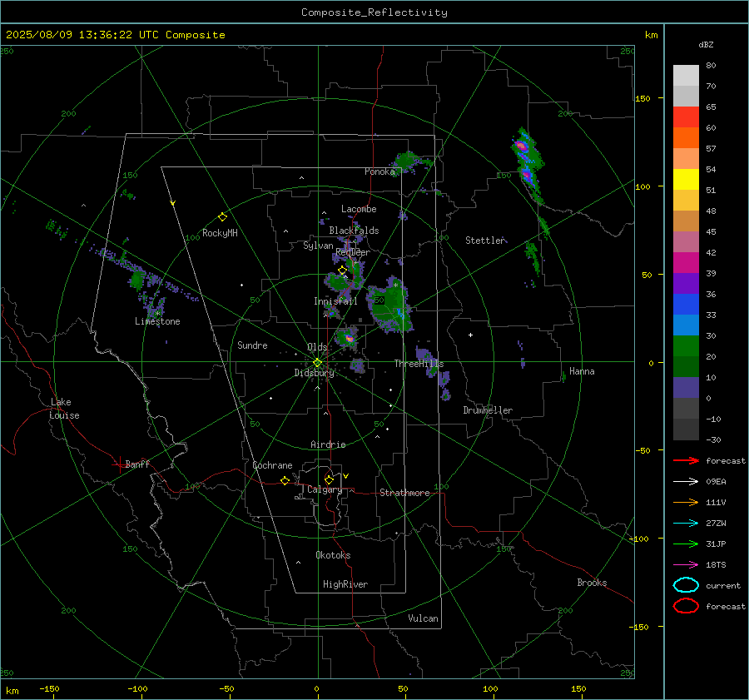Viewport: 749px width, 700px height.
Task: Click the red forecast ellipse legend icon
Action: tap(686, 606)
